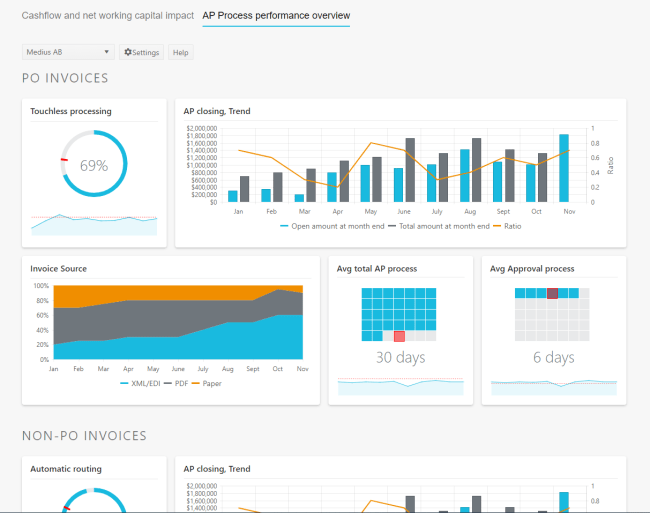
Task: Toggle XML/EDI legend in Invoice Source
Action: pos(140,384)
